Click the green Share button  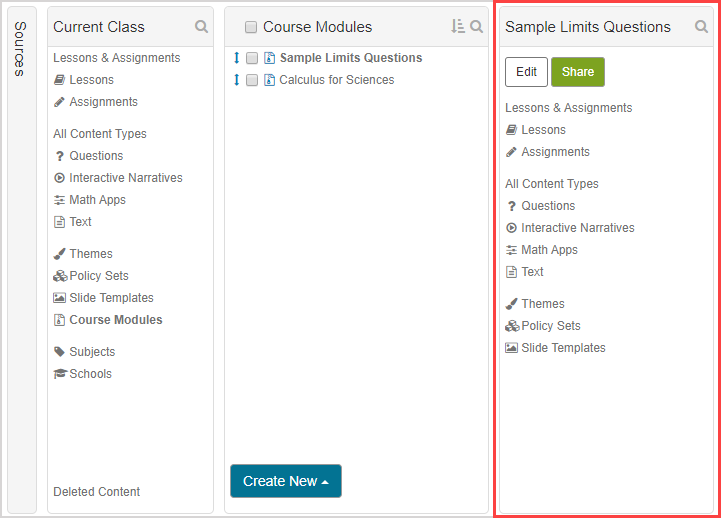[578, 72]
